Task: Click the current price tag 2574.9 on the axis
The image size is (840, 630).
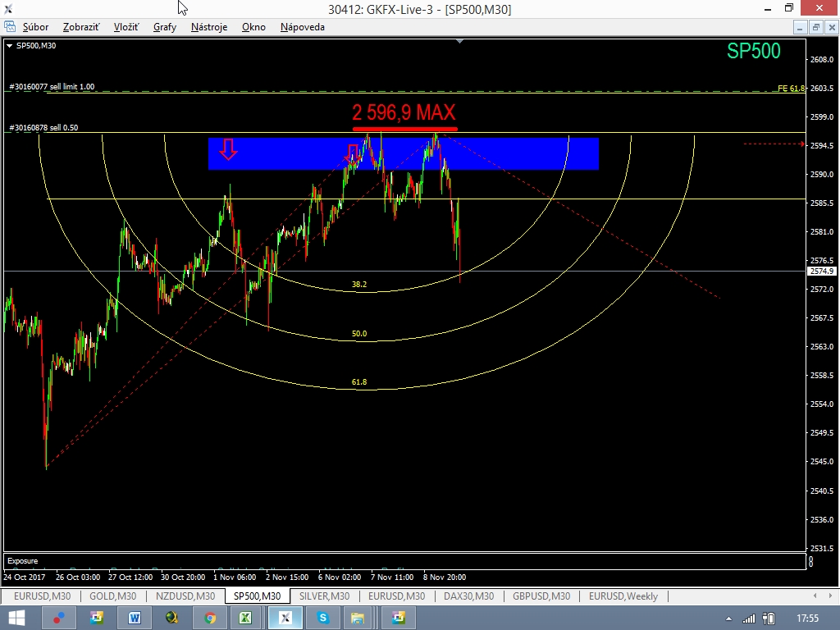Action: 821,272
